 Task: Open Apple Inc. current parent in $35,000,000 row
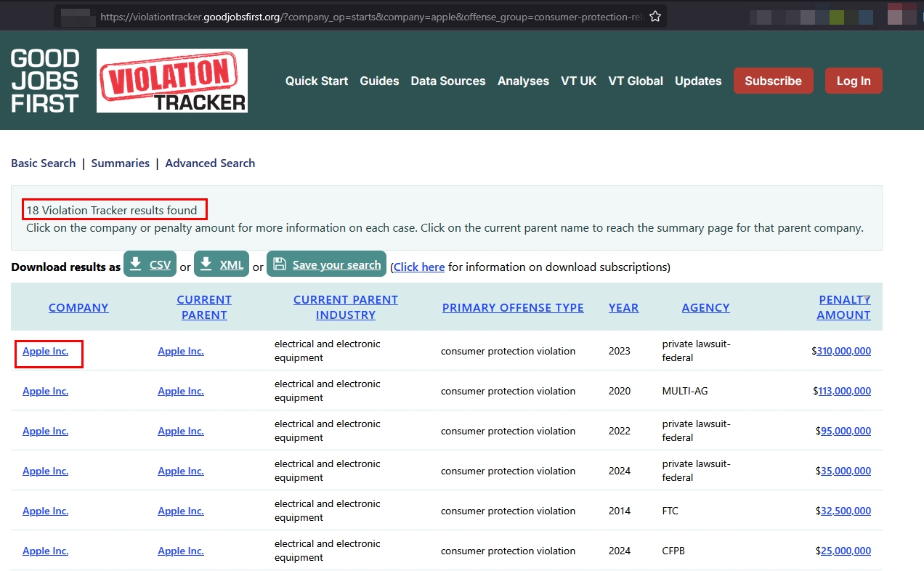(x=181, y=471)
